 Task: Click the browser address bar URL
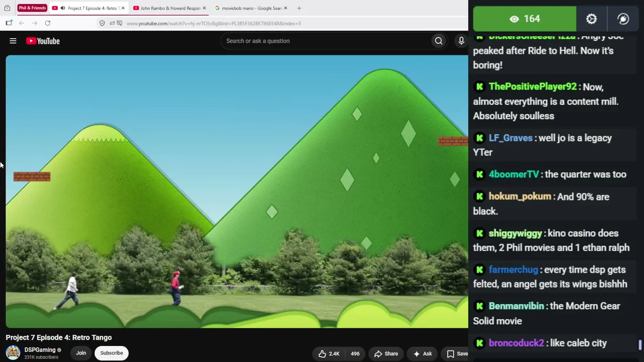214,23
